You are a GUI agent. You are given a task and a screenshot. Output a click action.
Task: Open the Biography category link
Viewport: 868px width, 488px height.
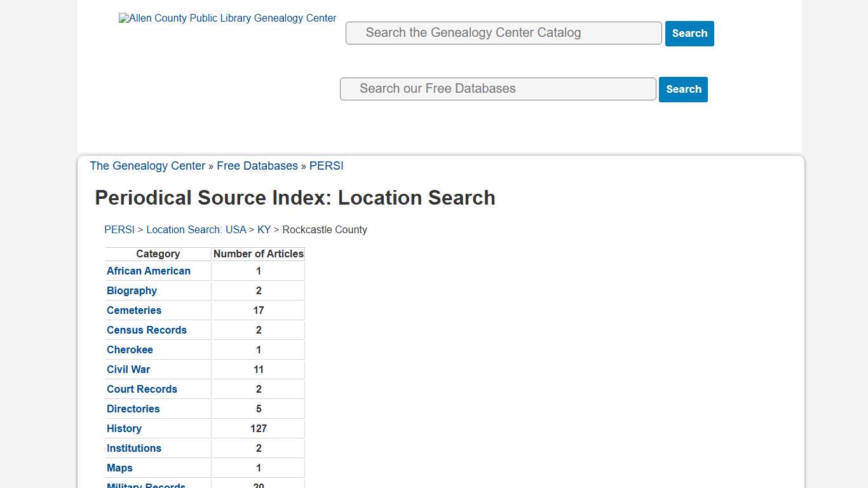coord(132,290)
